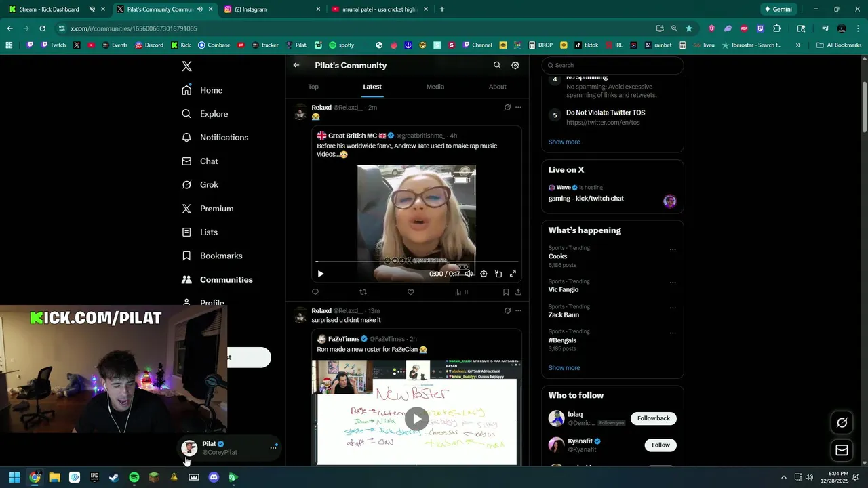
Task: Open floating messages envelope button
Action: (842, 450)
